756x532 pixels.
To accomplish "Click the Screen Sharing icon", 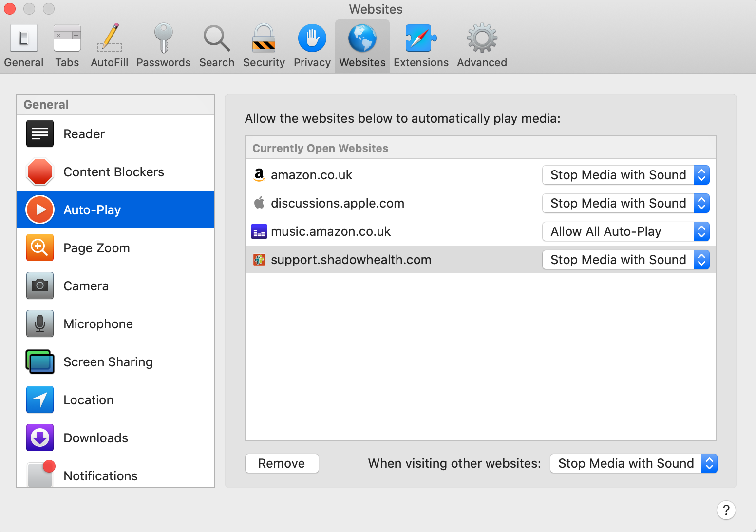I will (40, 361).
